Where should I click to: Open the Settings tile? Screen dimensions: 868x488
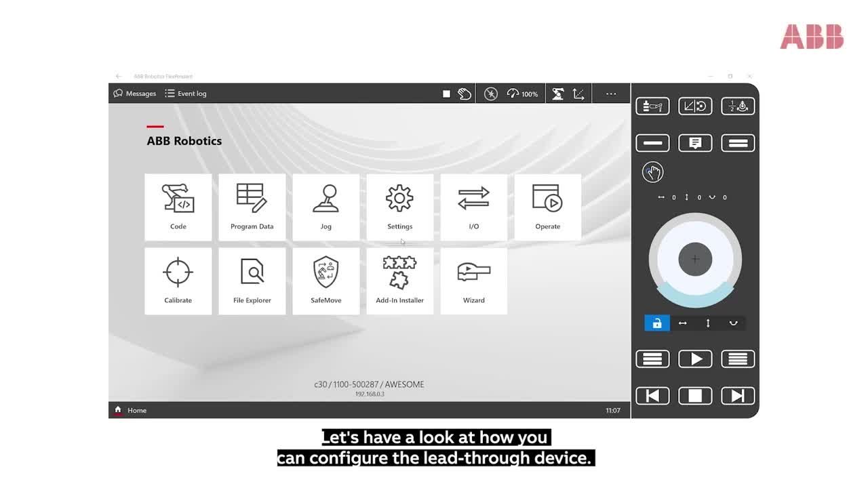click(400, 207)
